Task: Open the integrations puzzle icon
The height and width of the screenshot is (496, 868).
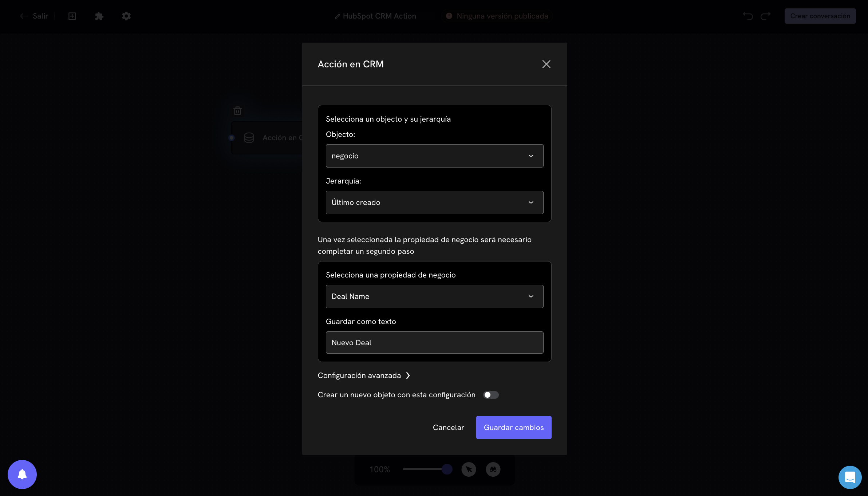Action: point(99,16)
